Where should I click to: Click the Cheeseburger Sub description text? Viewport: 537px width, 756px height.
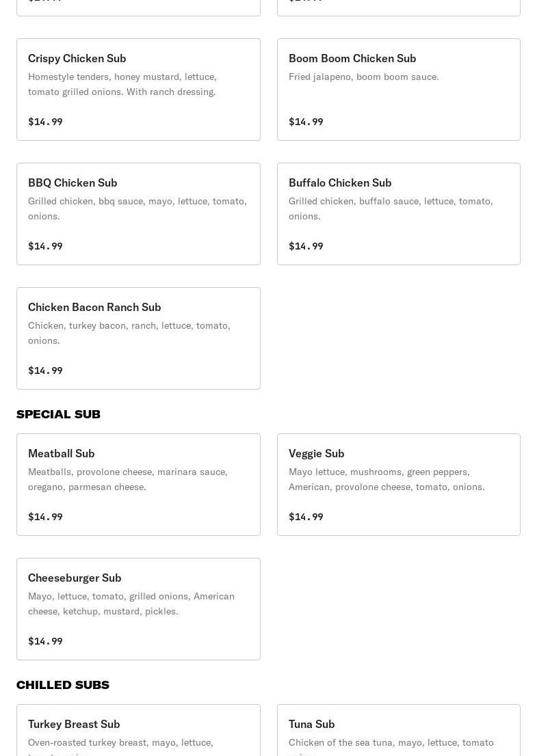[x=131, y=604]
